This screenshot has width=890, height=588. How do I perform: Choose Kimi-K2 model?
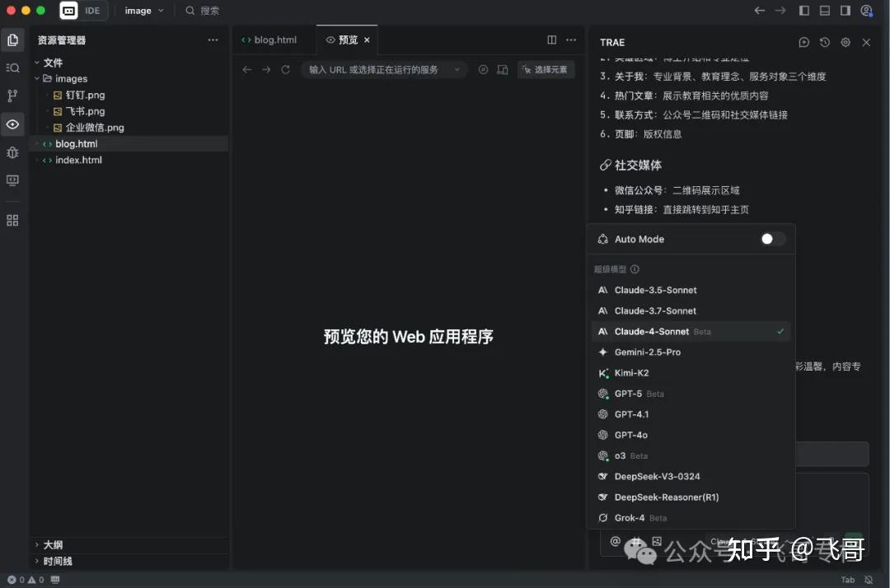point(691,373)
